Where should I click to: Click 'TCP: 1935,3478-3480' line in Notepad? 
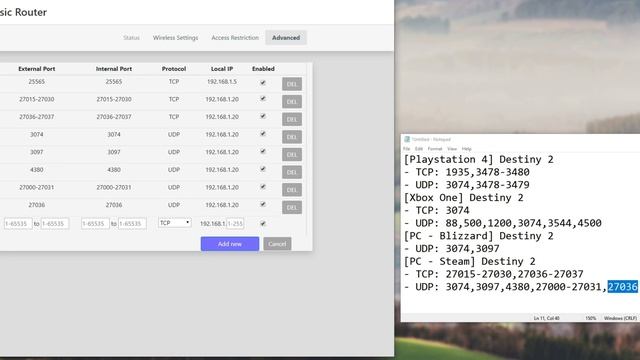(467, 172)
